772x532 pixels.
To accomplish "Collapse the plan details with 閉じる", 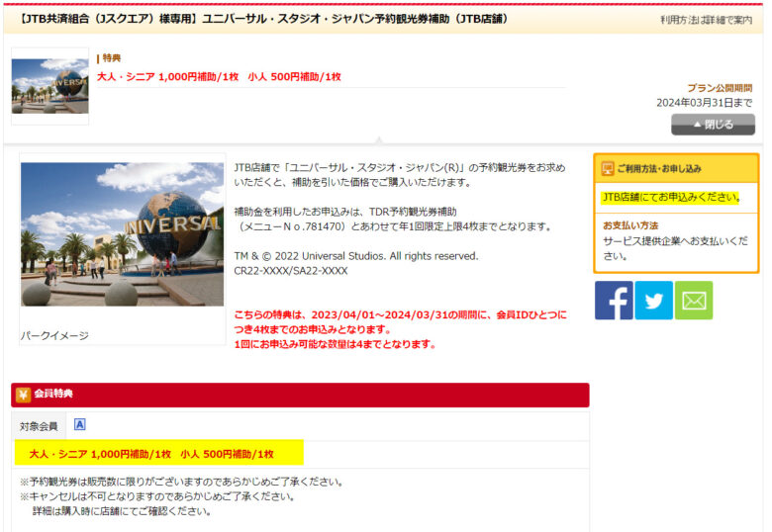I will 713,125.
